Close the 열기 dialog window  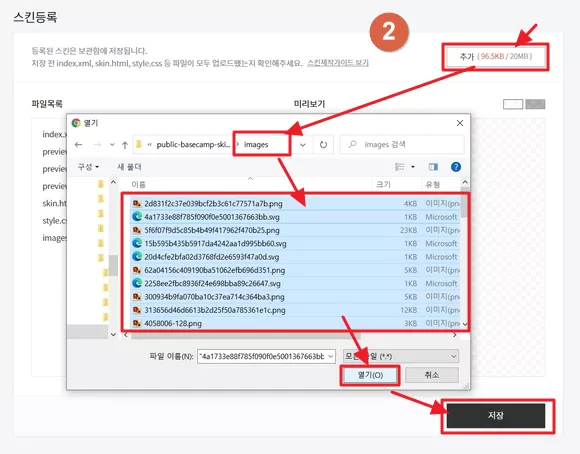460,123
